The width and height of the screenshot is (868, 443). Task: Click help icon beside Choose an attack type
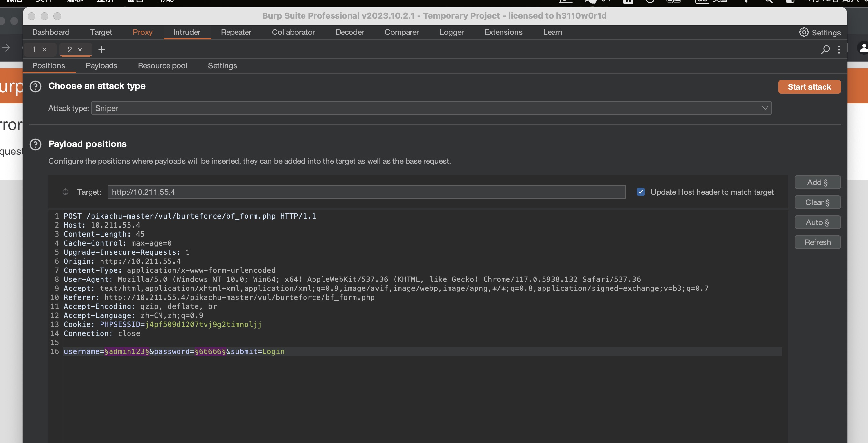click(35, 86)
